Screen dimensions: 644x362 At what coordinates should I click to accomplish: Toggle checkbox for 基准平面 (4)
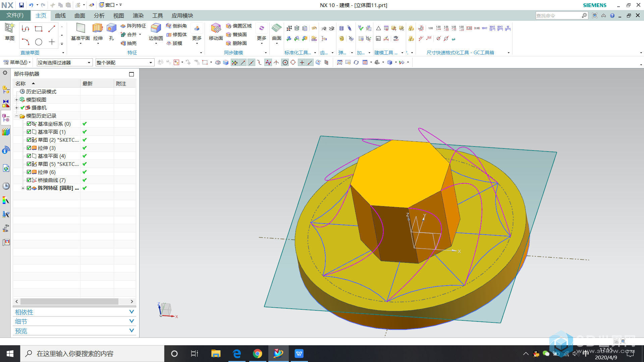[x=29, y=156]
